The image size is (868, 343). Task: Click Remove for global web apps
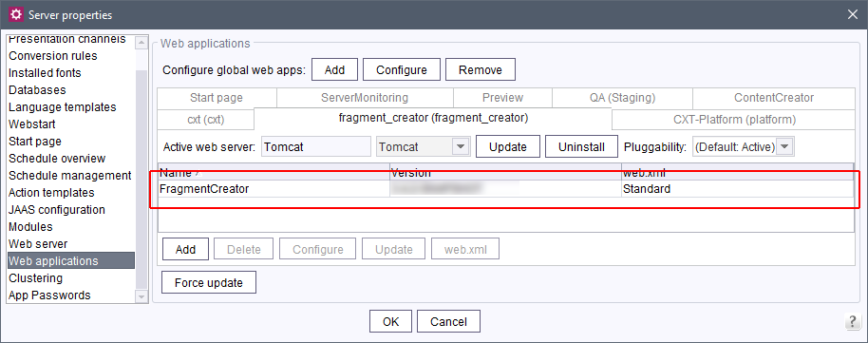[x=480, y=69]
